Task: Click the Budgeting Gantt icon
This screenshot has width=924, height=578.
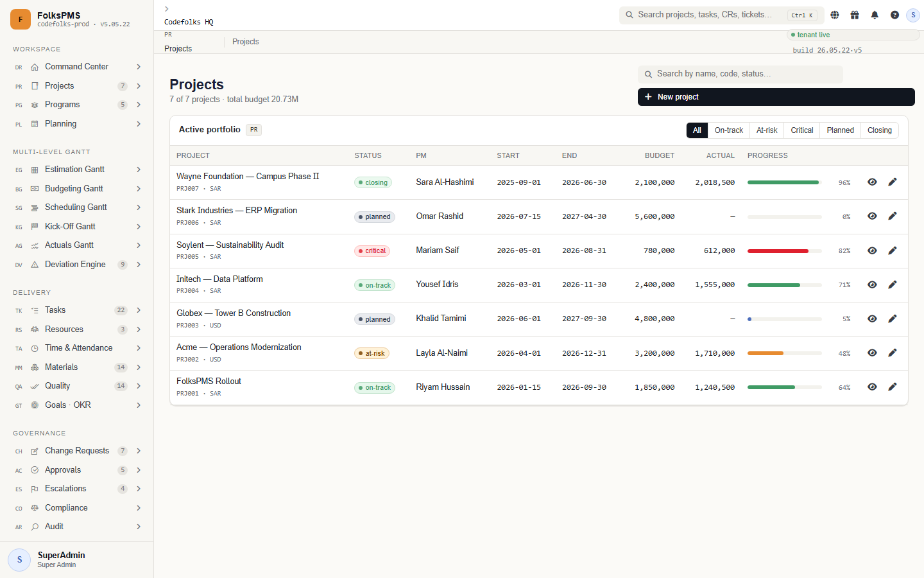Action: [35, 189]
